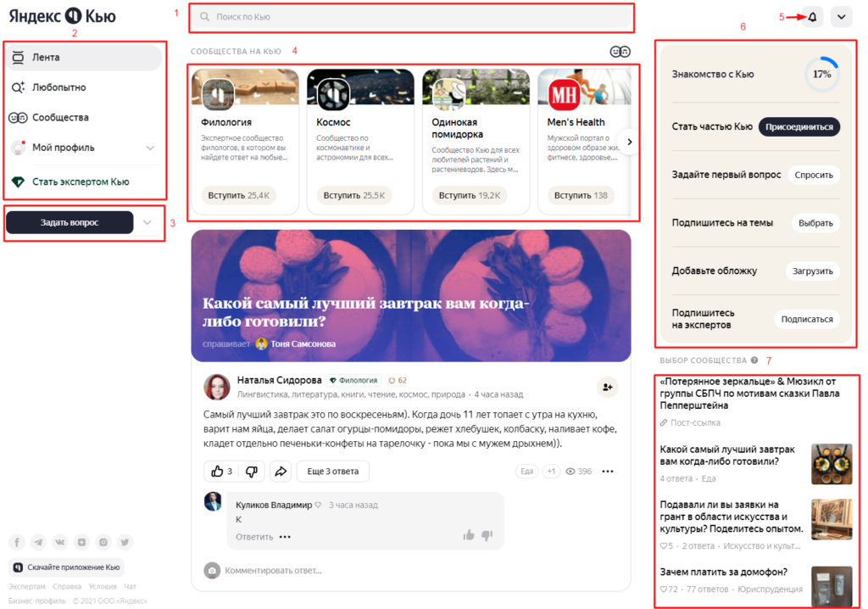The image size is (868, 609).
Task: Select the Любопытно menu item
Action: click(x=83, y=87)
